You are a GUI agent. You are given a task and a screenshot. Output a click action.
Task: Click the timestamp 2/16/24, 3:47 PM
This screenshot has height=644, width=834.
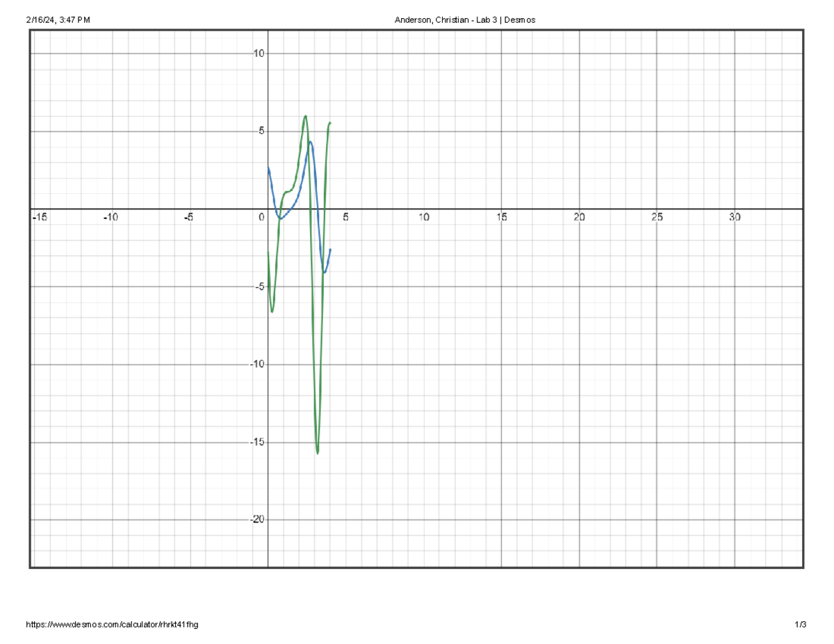pyautogui.click(x=58, y=19)
